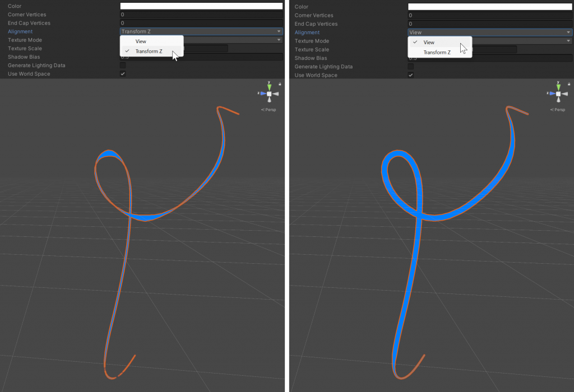Toggle the right panel's Generate Lighting Data checkbox
The height and width of the screenshot is (392, 574).
point(410,66)
